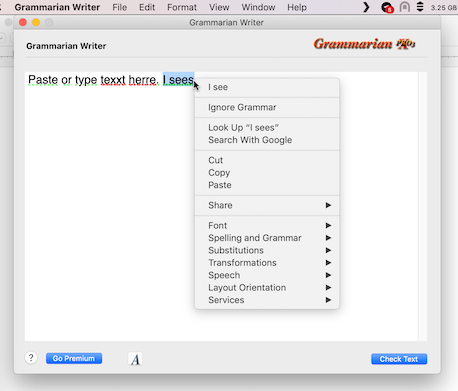Screen dimensions: 458x391
Task: Click the Go Premium button
Action: coord(74,358)
